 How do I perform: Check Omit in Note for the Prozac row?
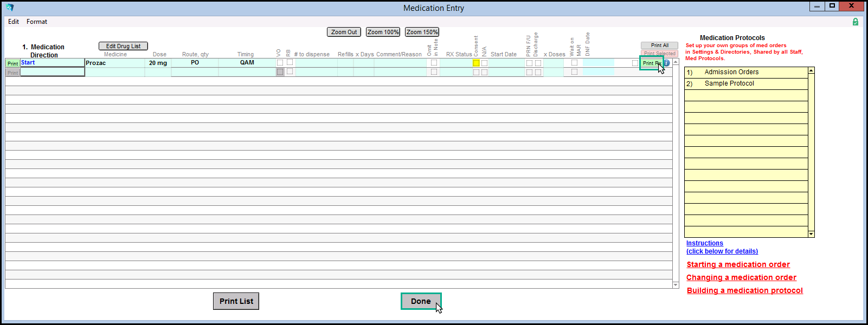click(434, 63)
